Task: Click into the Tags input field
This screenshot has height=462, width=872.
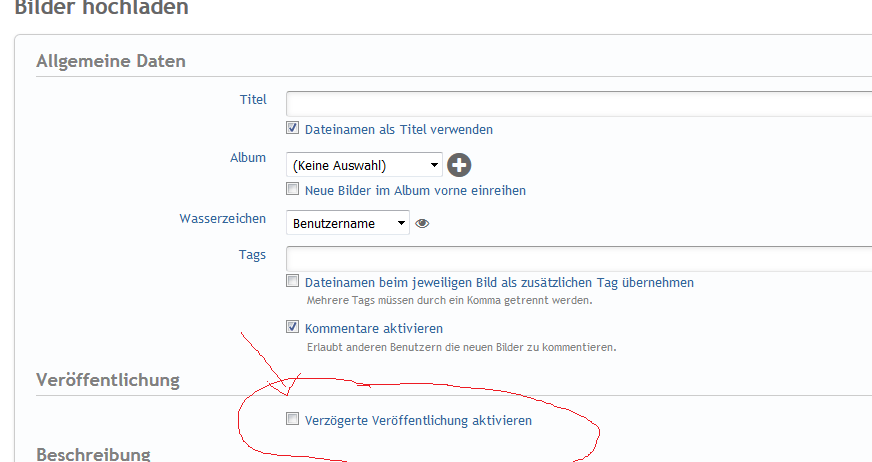Action: coord(578,259)
